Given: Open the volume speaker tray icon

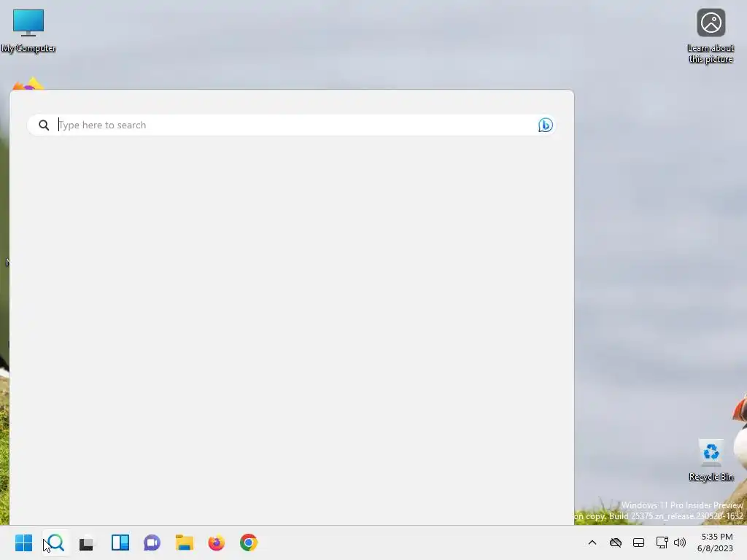Looking at the screenshot, I should coord(680,542).
